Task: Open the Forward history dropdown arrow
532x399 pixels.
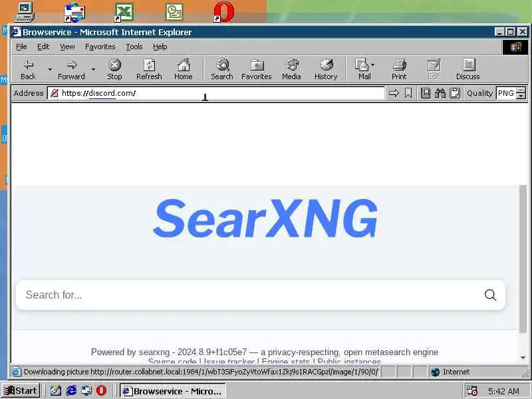Action: tap(93, 69)
